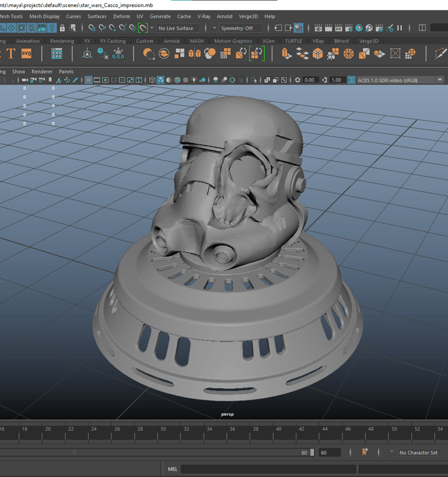Click the Center Pivot shelf icon
Image resolution: width=448 pixels, height=477 pixels.
(87, 54)
